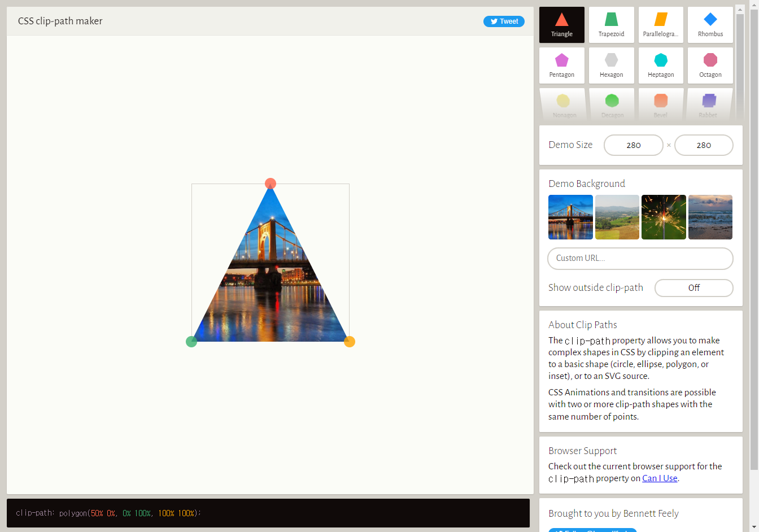
Task: Toggle Show outside clip-path Off switch
Action: point(693,288)
